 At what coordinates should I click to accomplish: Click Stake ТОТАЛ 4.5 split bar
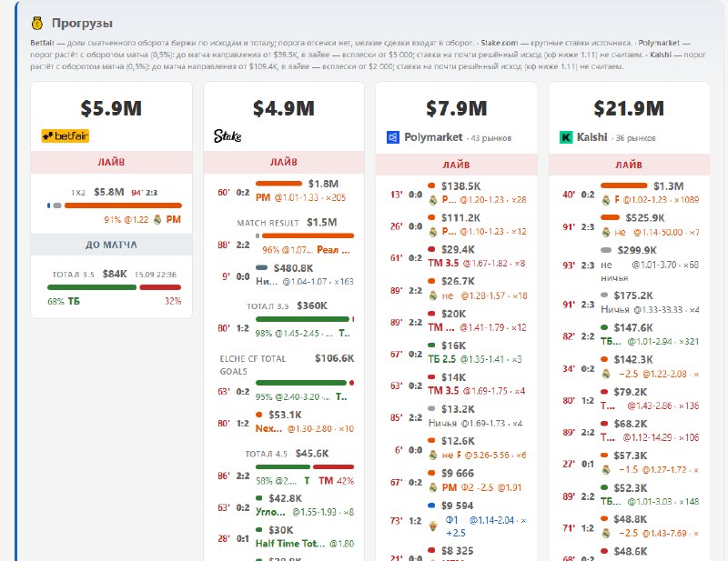(305, 466)
